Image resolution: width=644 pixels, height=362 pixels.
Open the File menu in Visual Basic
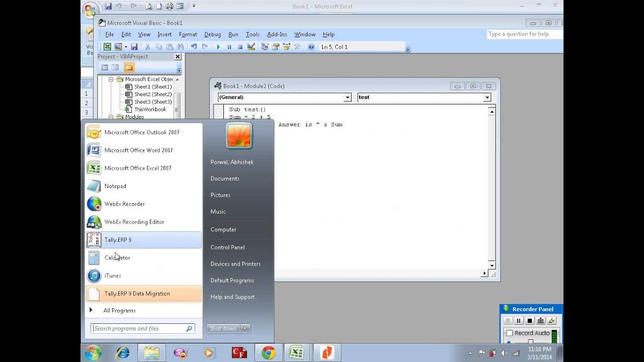pos(109,34)
